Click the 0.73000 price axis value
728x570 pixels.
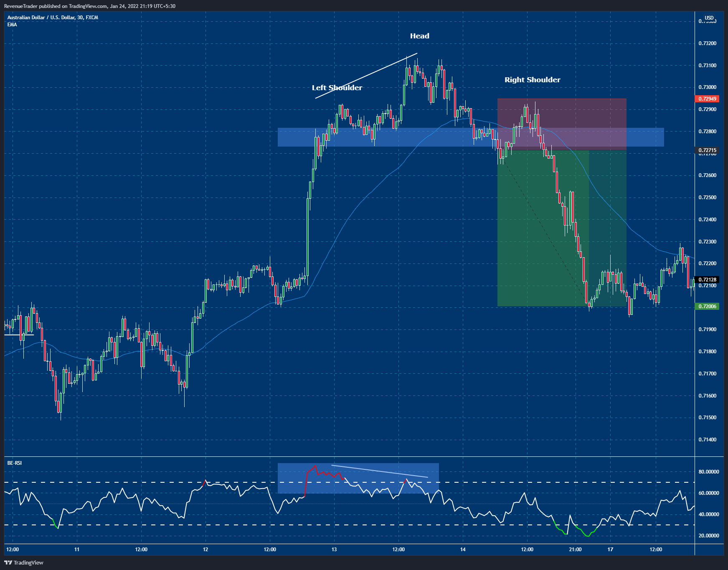coord(708,87)
